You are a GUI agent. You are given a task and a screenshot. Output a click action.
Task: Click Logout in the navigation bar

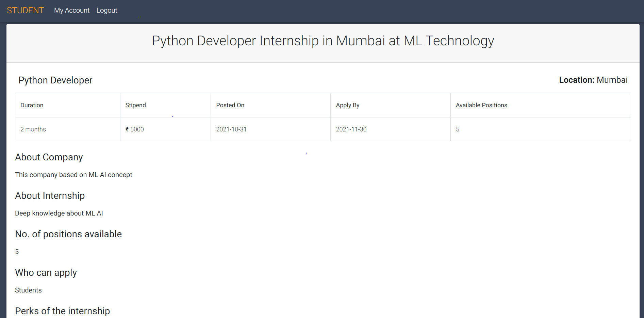(106, 10)
